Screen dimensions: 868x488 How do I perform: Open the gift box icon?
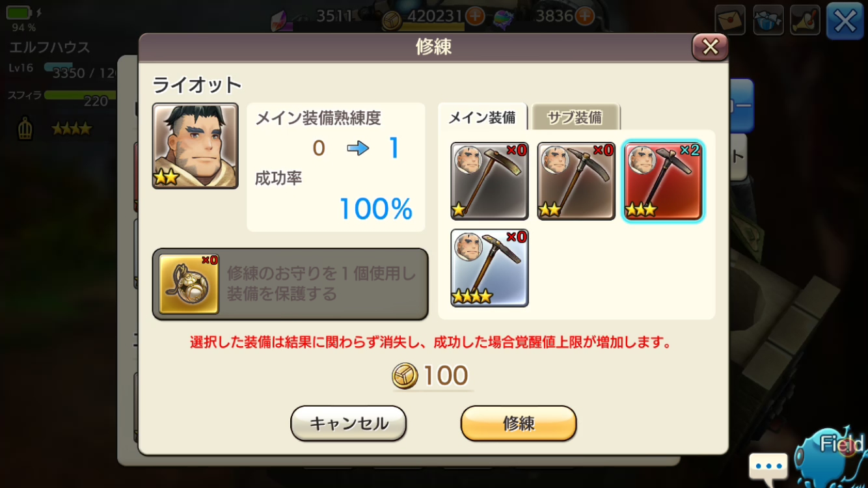click(768, 20)
